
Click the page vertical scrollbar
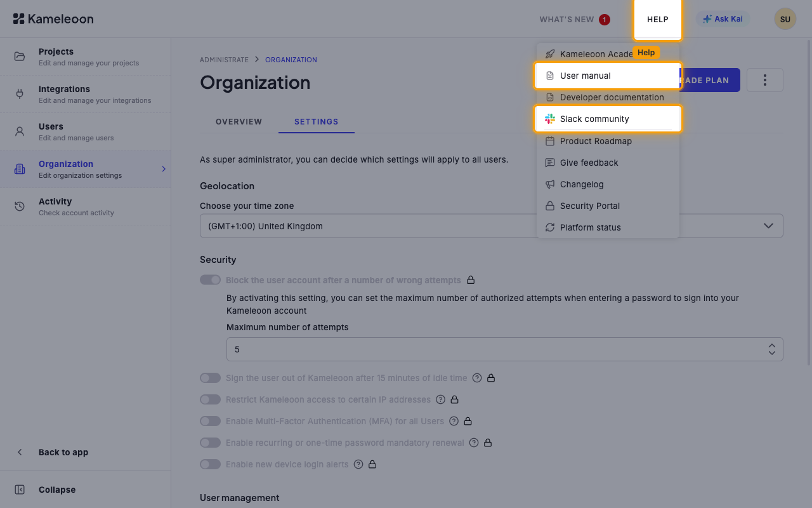808,202
